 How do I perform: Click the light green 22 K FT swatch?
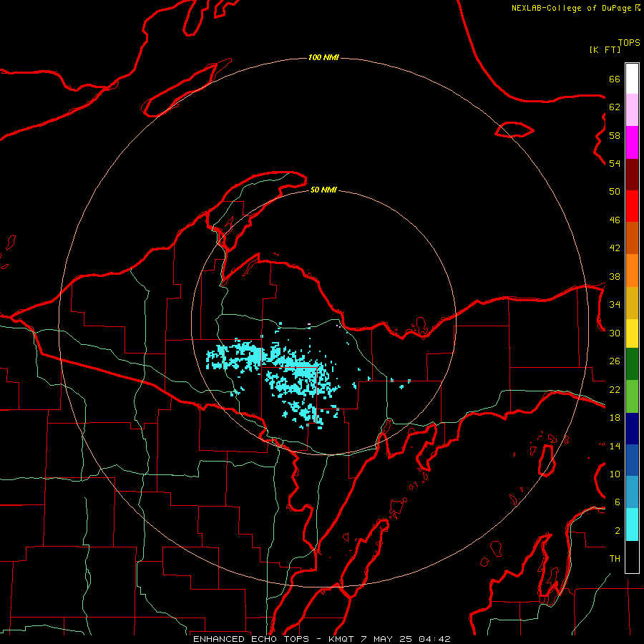coord(632,396)
